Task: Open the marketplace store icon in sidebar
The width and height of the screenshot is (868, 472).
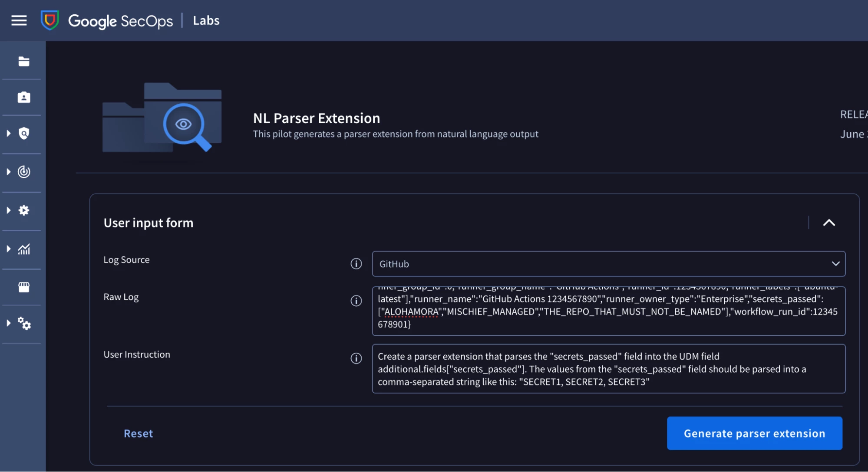Action: [24, 287]
